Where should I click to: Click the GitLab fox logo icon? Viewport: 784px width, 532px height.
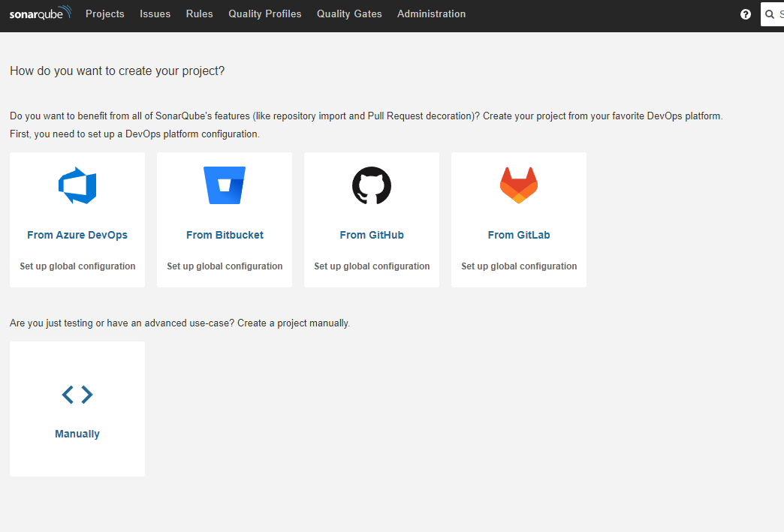click(x=519, y=185)
